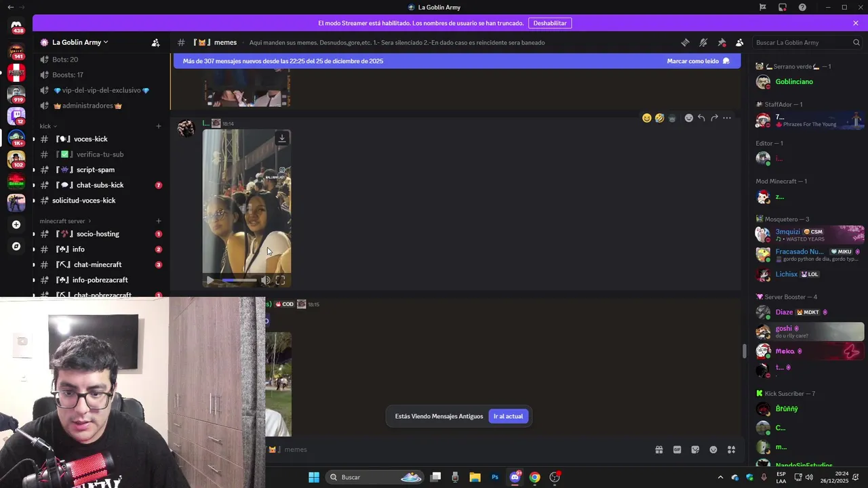Toggle the channel notification bell icon
Viewport: 868px width, 488px height.
coord(703,42)
